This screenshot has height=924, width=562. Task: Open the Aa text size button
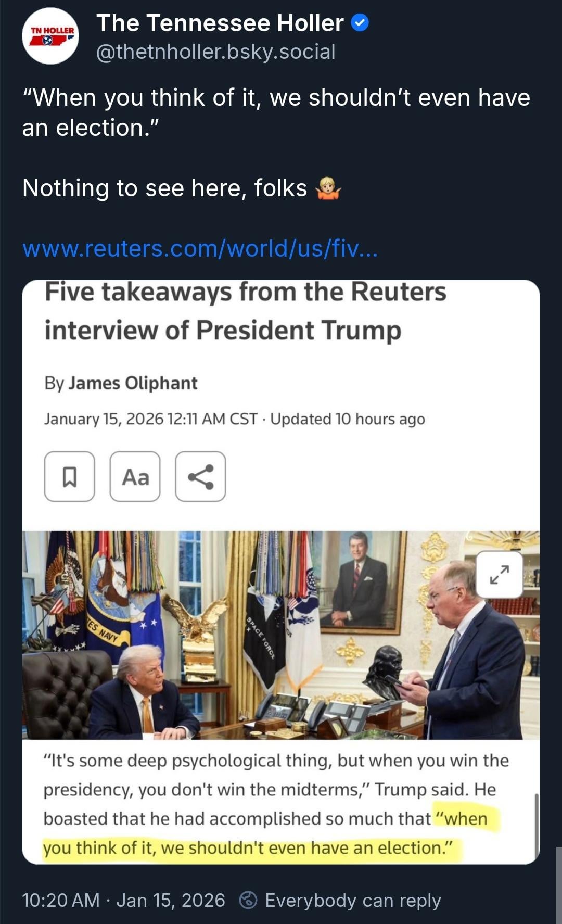click(x=135, y=476)
